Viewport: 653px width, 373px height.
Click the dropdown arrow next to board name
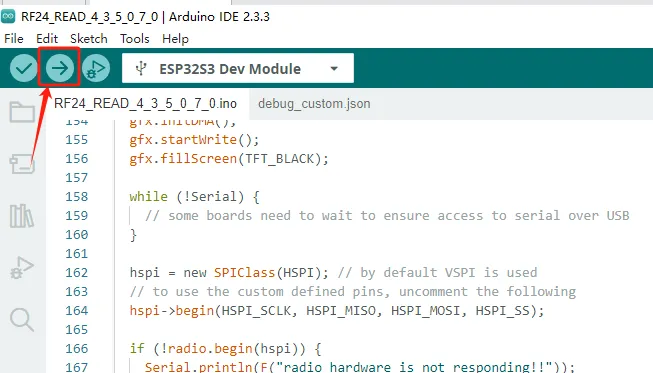[334, 69]
